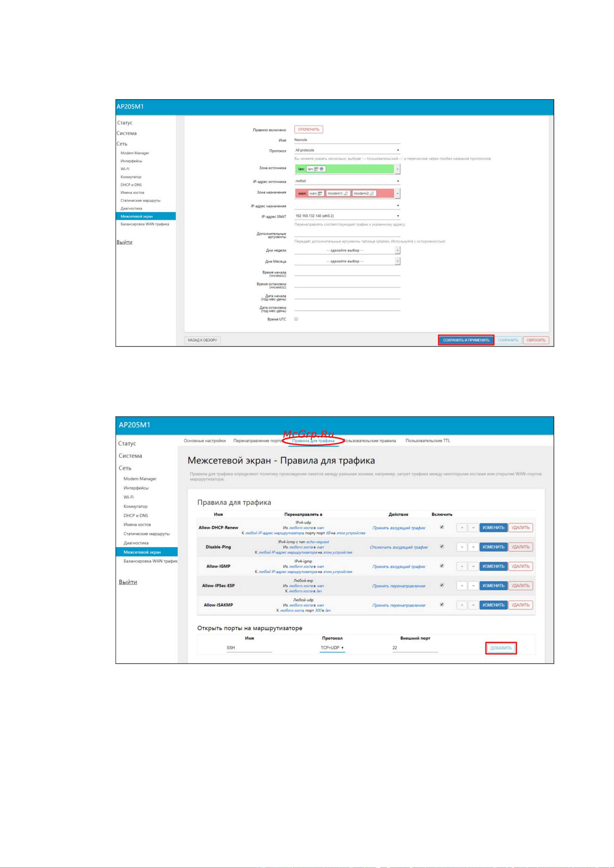Image resolution: width=614 pixels, height=868 pixels.
Task: Move Allow-DHCP-Renew rule up
Action: (462, 527)
